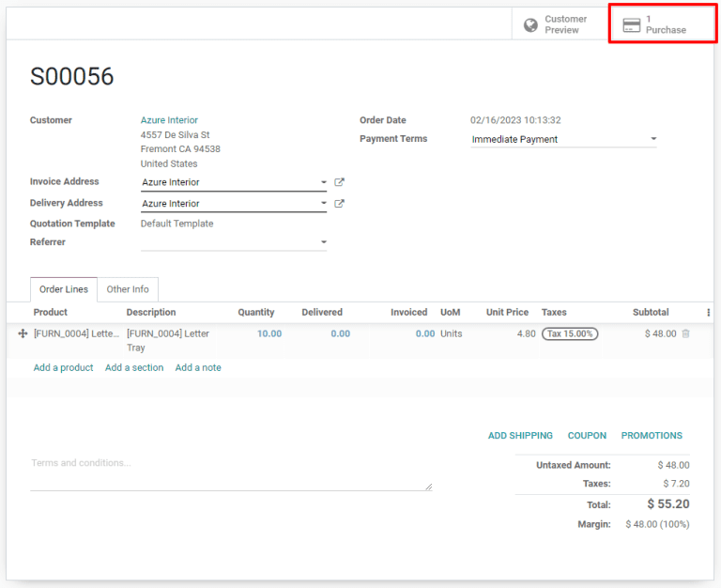Open Invoice Address external link icon
Viewport: 721px width, 588px height.
340,182
